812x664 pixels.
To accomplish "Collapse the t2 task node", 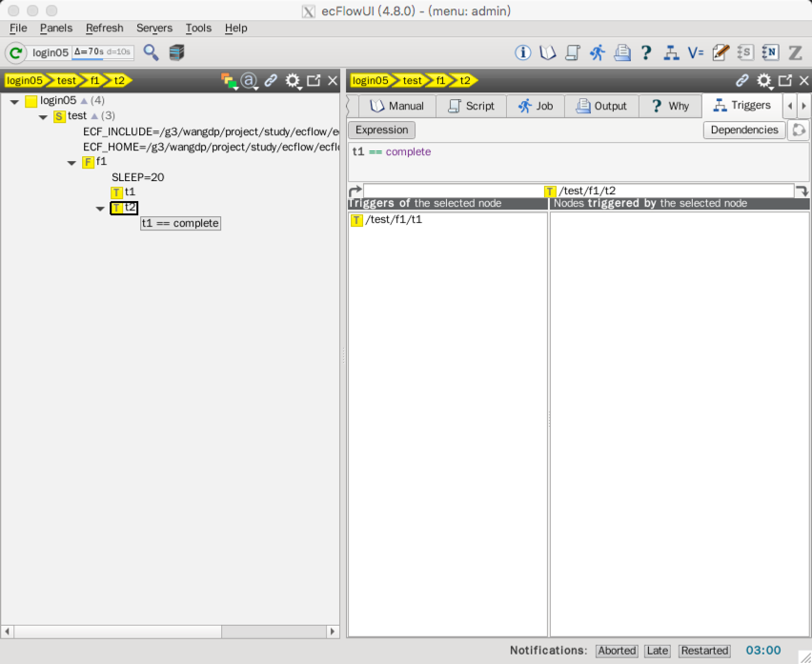I will pyautogui.click(x=100, y=209).
